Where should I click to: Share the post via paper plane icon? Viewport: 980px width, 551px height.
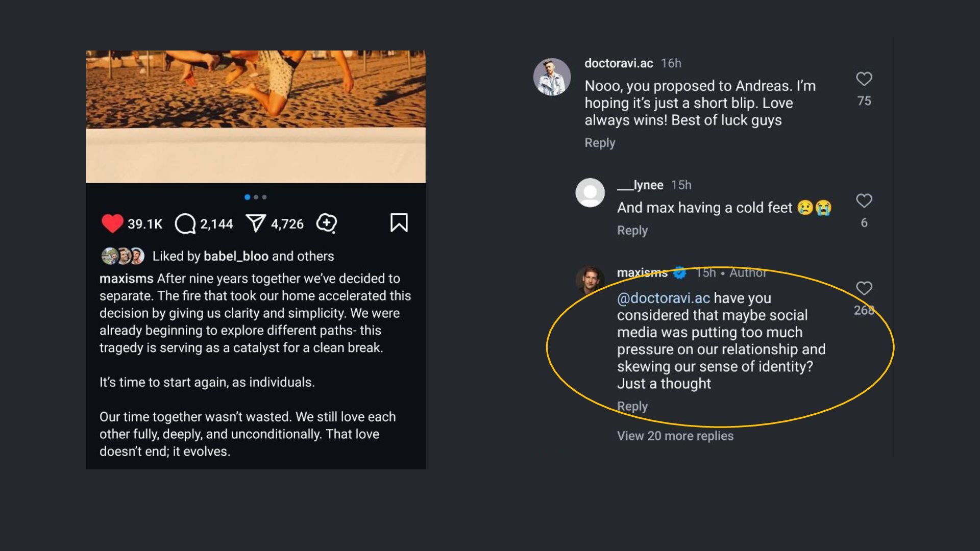(255, 223)
